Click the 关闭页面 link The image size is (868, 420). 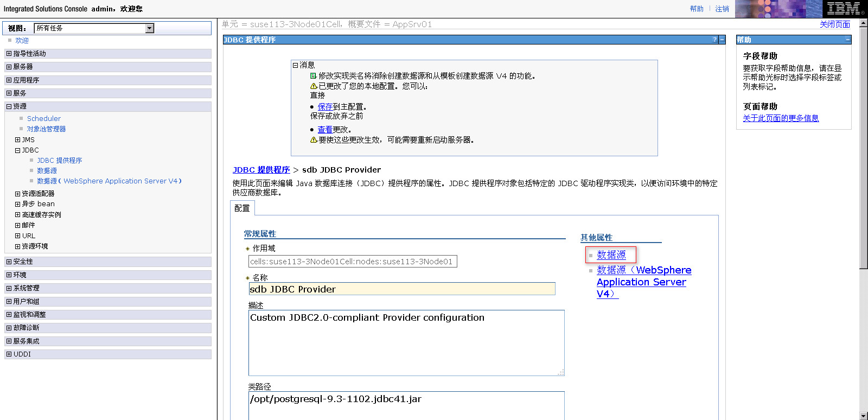tap(835, 24)
